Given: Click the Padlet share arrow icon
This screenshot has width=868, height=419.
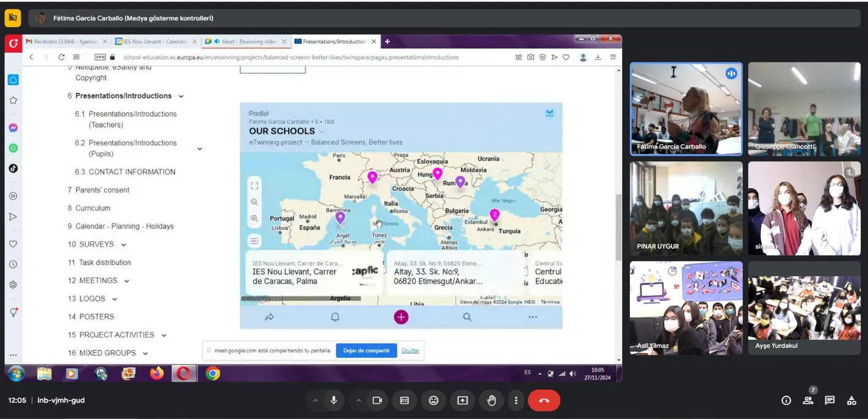Looking at the screenshot, I should click(269, 317).
